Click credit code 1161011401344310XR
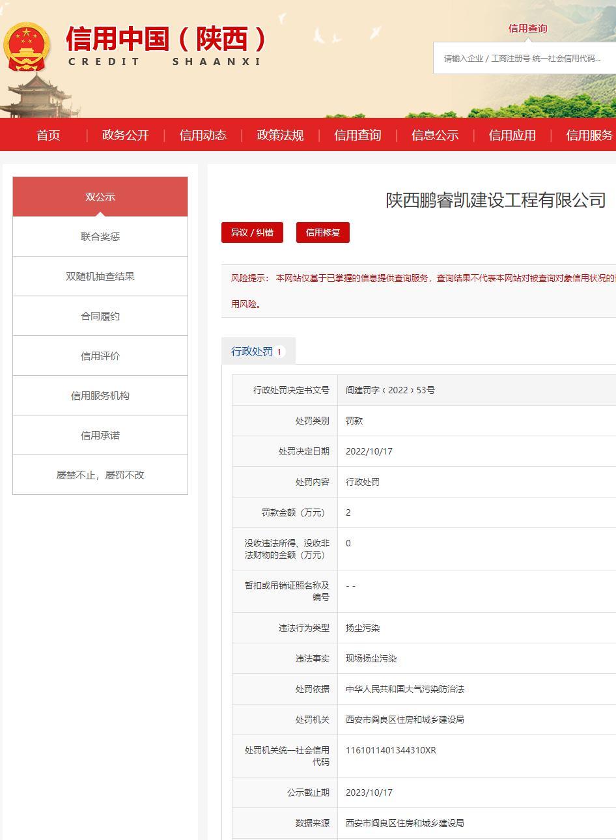This screenshot has height=840, width=616. click(x=391, y=750)
